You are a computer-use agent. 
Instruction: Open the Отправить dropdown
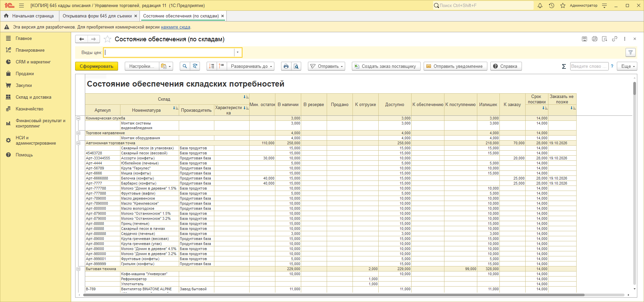(327, 66)
